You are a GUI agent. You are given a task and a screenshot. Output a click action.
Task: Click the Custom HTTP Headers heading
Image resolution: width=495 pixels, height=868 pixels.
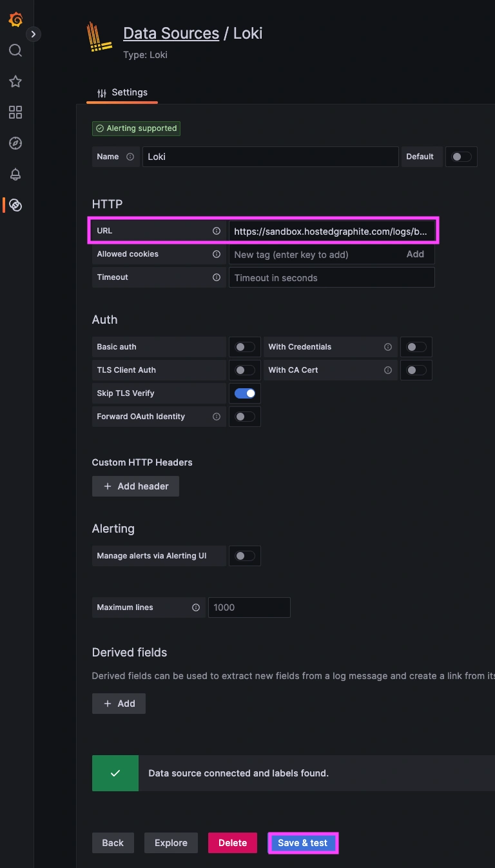point(142,462)
